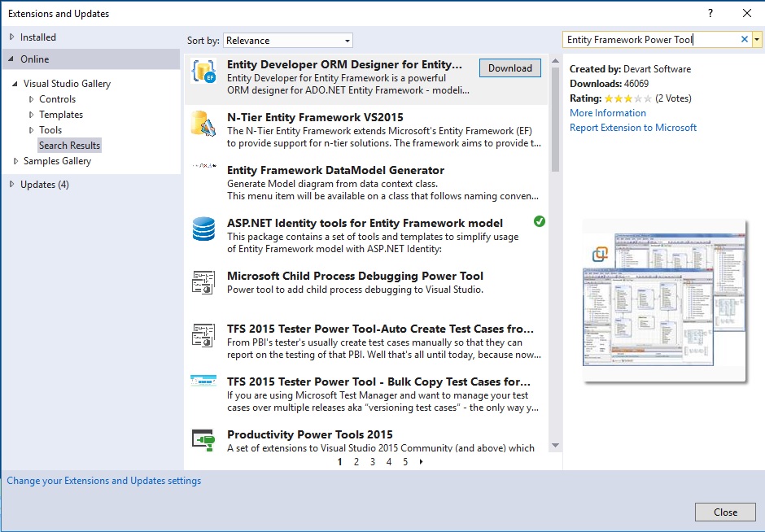Select the Controls tree item
The image size is (765, 532).
click(57, 99)
